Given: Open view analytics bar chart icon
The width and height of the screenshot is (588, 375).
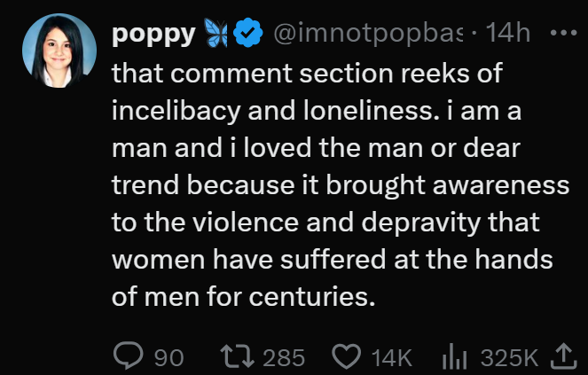Looking at the screenshot, I should 455,356.
